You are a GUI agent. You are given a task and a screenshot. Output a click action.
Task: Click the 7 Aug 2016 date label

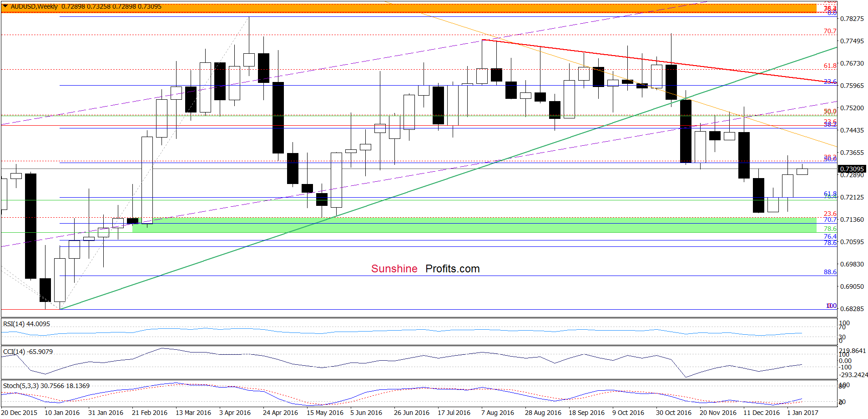(498, 413)
